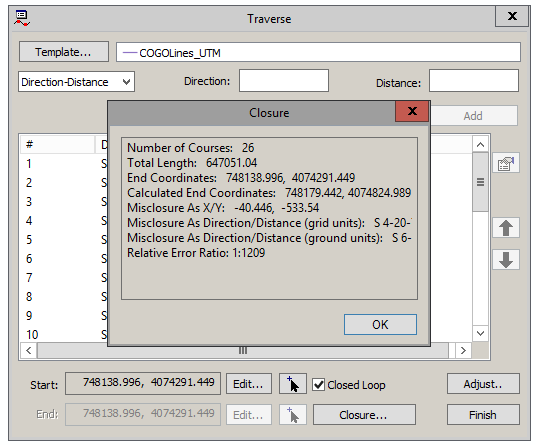Select course row 4 in the list

tap(64, 221)
